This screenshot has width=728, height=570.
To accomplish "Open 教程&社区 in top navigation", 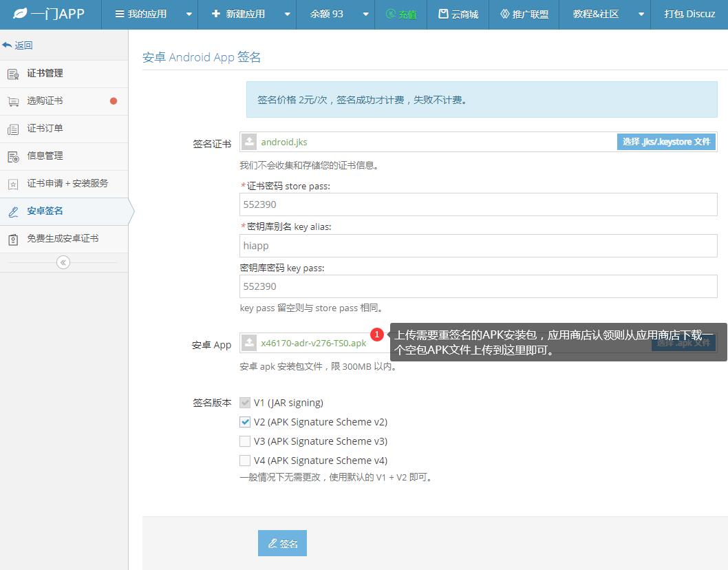I will 596,14.
